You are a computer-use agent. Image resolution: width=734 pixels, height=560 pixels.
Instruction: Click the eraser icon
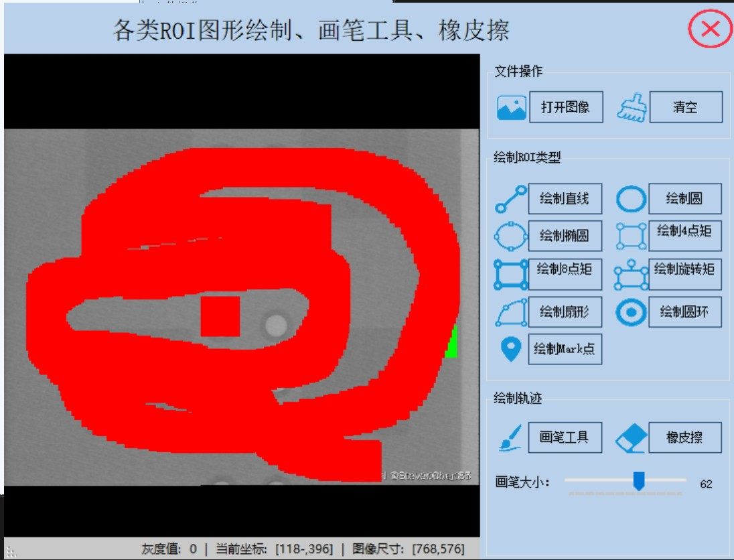click(632, 438)
